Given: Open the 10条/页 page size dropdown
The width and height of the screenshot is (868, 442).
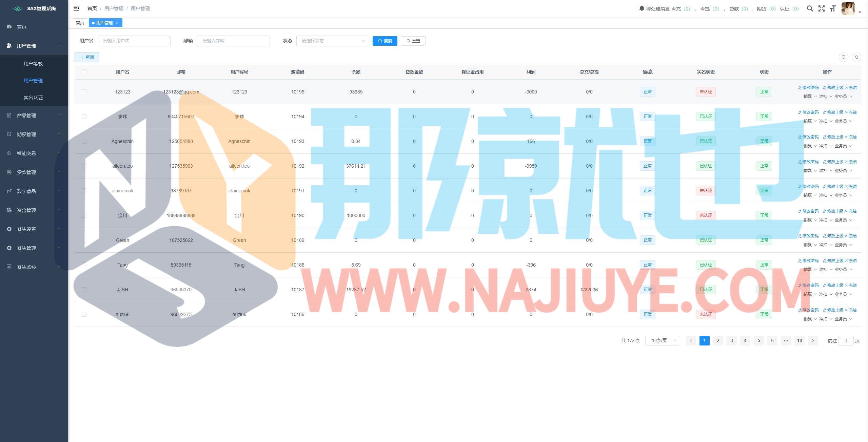Looking at the screenshot, I should [x=662, y=340].
